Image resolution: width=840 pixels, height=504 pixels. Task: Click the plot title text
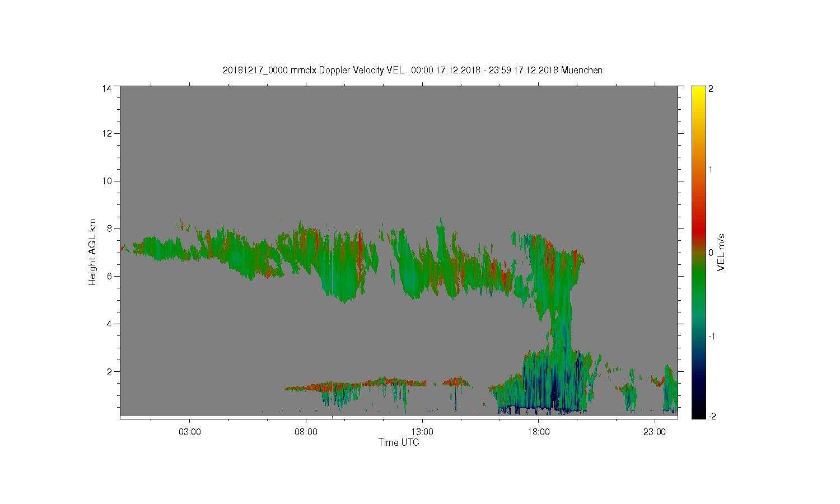pos(413,70)
